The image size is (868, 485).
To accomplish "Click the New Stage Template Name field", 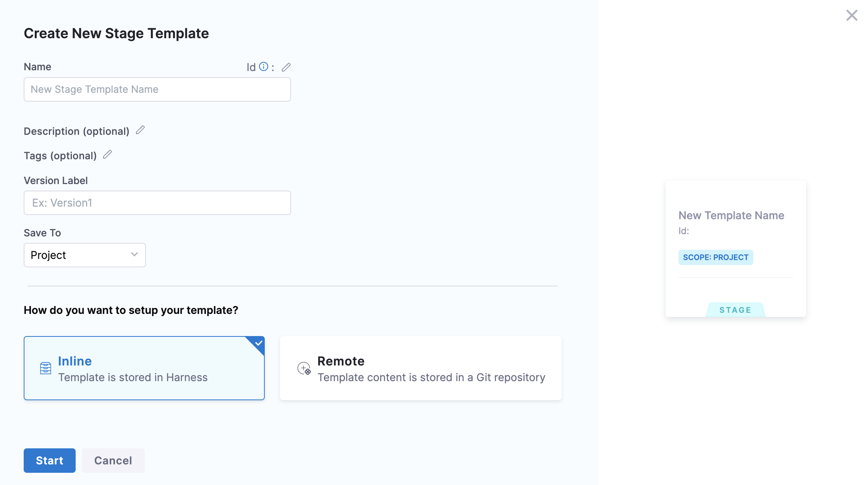I will 157,89.
